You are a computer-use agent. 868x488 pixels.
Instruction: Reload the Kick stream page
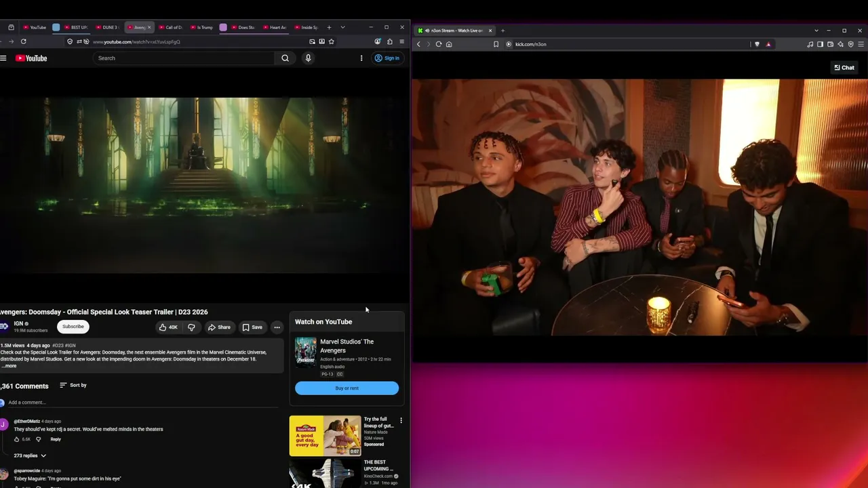439,44
